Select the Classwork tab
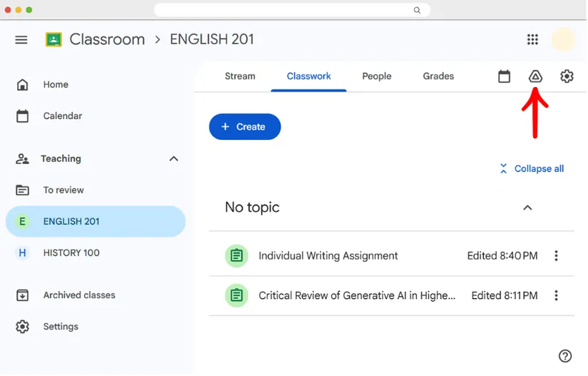Image resolution: width=588 pixels, height=376 pixels. pos(309,76)
